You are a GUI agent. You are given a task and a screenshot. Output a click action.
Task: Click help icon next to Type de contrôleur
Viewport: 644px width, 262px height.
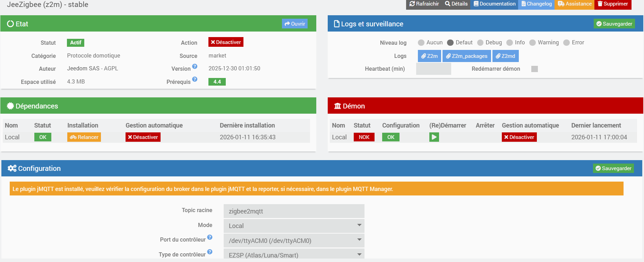pos(209,252)
